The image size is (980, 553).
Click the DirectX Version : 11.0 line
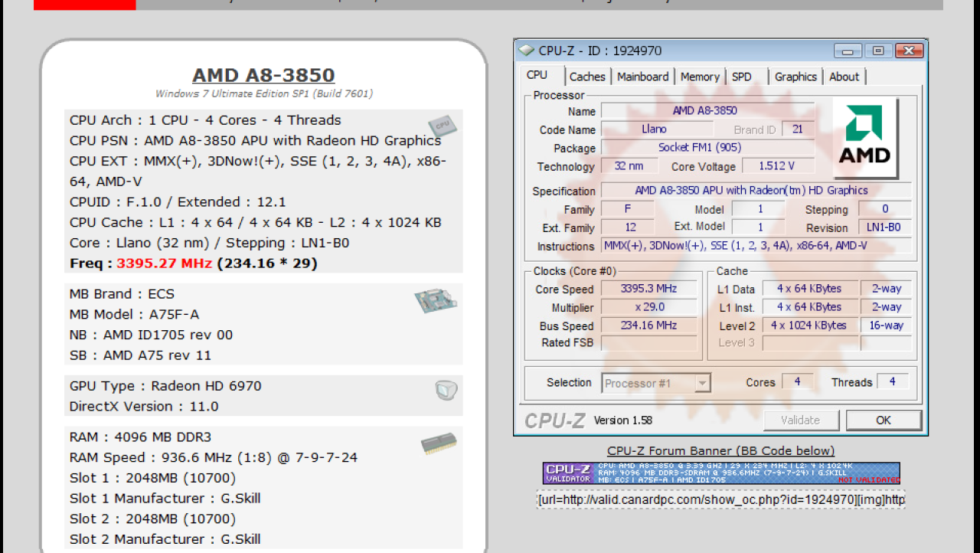[x=144, y=407]
